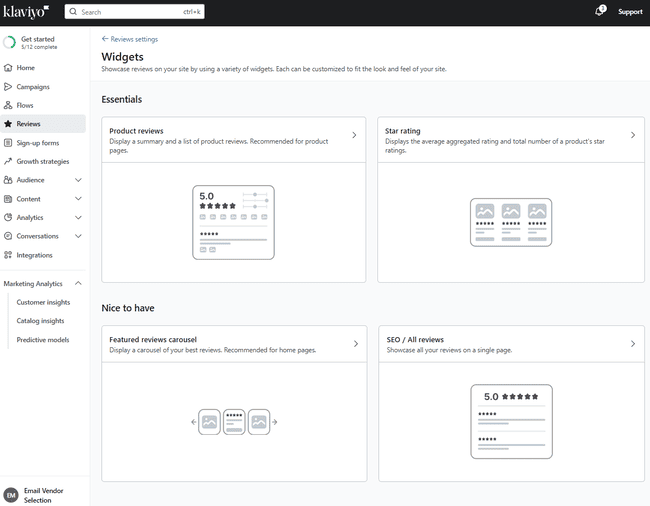Open Featured reviews carousel chevron
Image resolution: width=650 pixels, height=506 pixels.
tap(355, 344)
